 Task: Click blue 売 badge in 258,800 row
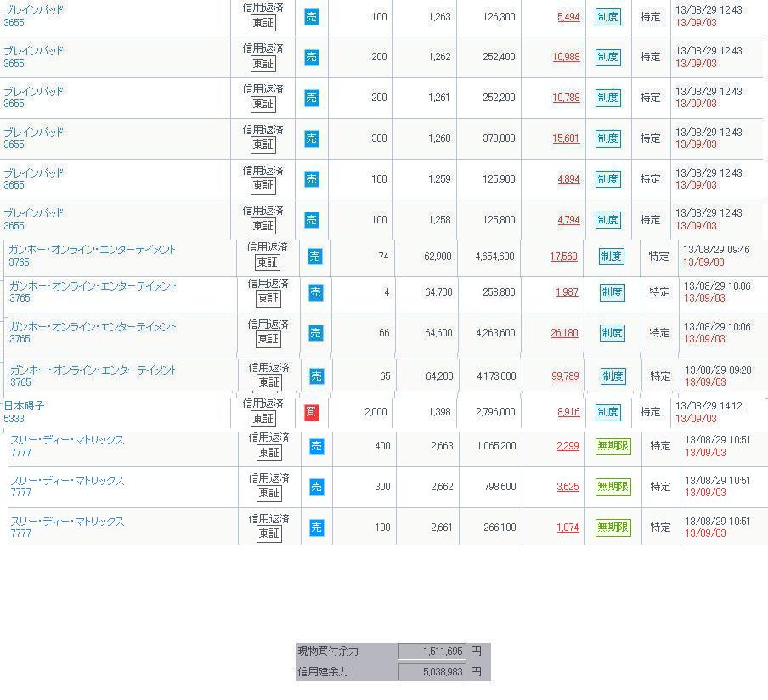(315, 293)
